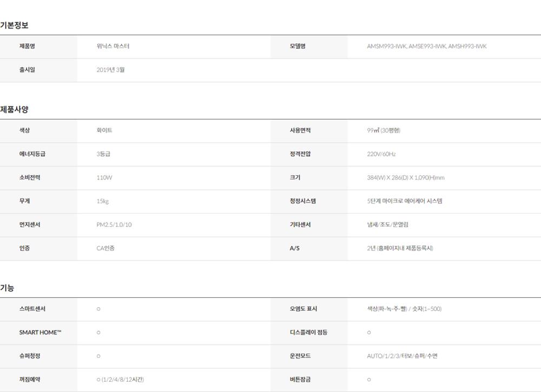Select the 기본정보 section heading
This screenshot has height=392, width=541.
pos(15,25)
